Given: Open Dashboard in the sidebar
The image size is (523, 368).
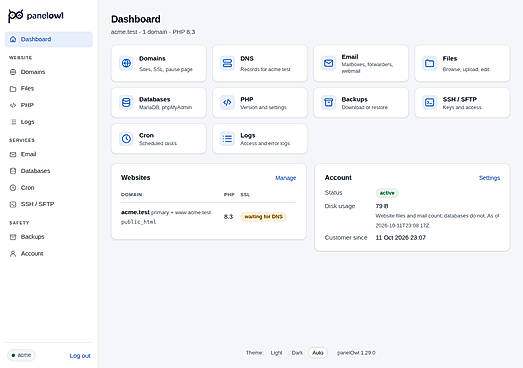Looking at the screenshot, I should click(x=49, y=39).
